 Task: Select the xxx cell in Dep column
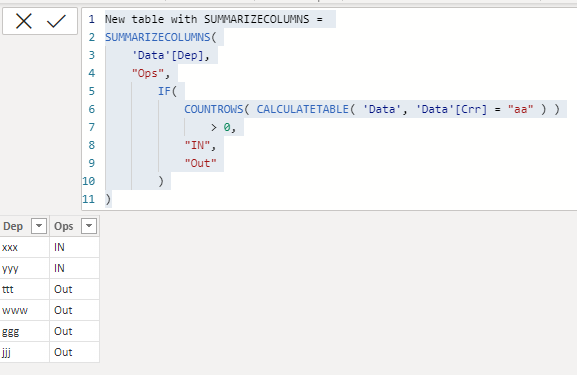(24, 247)
